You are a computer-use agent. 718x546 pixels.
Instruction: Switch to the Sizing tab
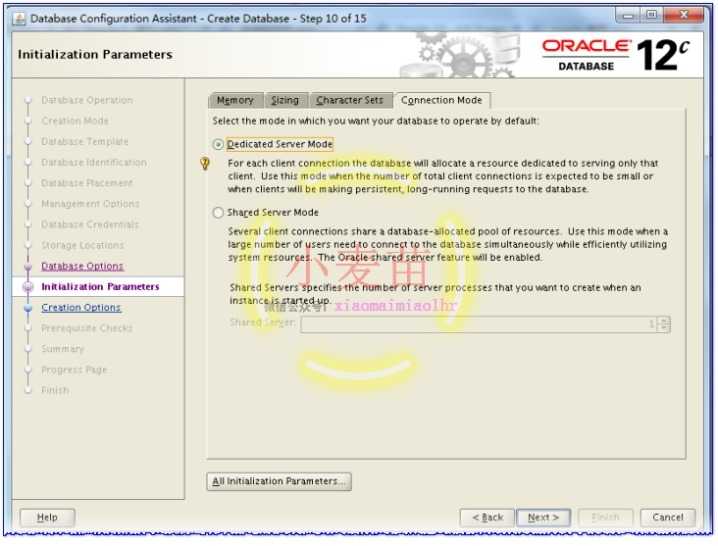coord(285,100)
